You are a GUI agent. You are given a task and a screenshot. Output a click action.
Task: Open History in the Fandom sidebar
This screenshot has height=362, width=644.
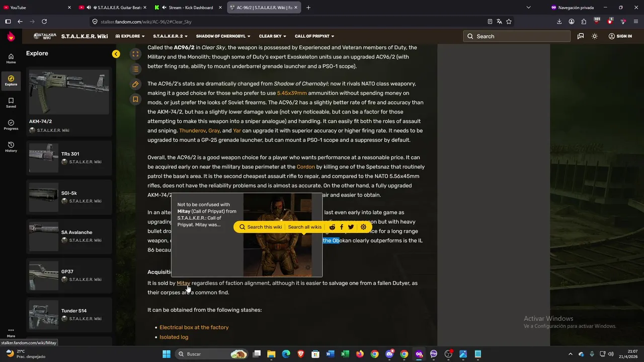tap(11, 147)
